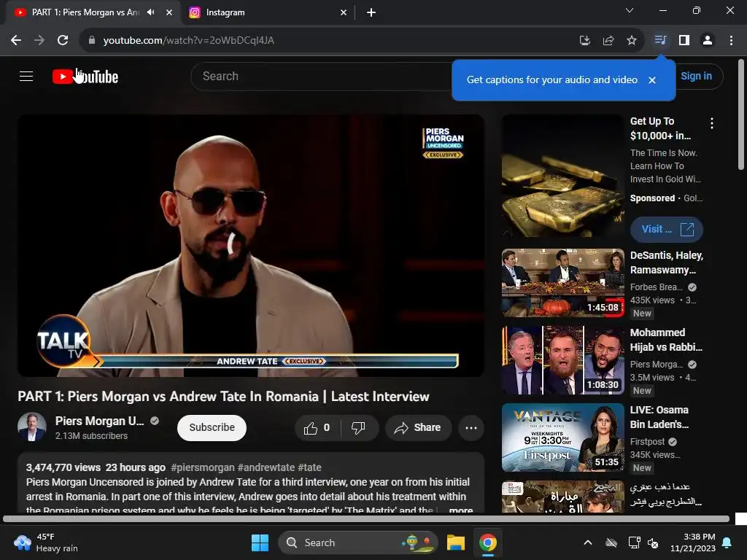Share the video using Share button

[418, 427]
